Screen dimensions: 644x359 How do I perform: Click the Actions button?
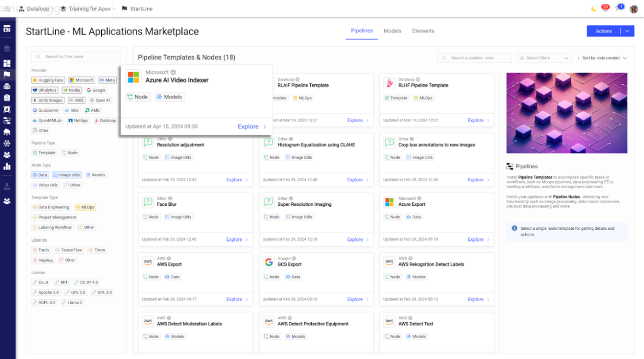(604, 31)
